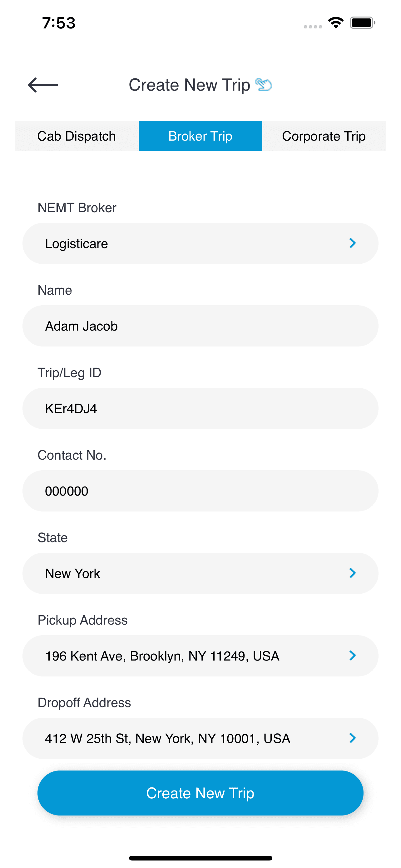Click the State field chevron arrow
The width and height of the screenshot is (401, 868).
[352, 573]
